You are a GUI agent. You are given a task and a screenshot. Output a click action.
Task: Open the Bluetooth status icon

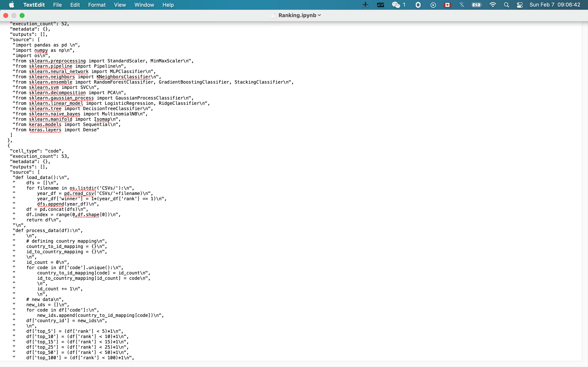click(462, 5)
